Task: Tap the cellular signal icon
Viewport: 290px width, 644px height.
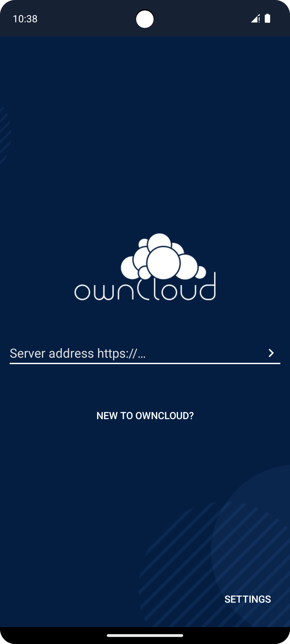Action: click(255, 19)
